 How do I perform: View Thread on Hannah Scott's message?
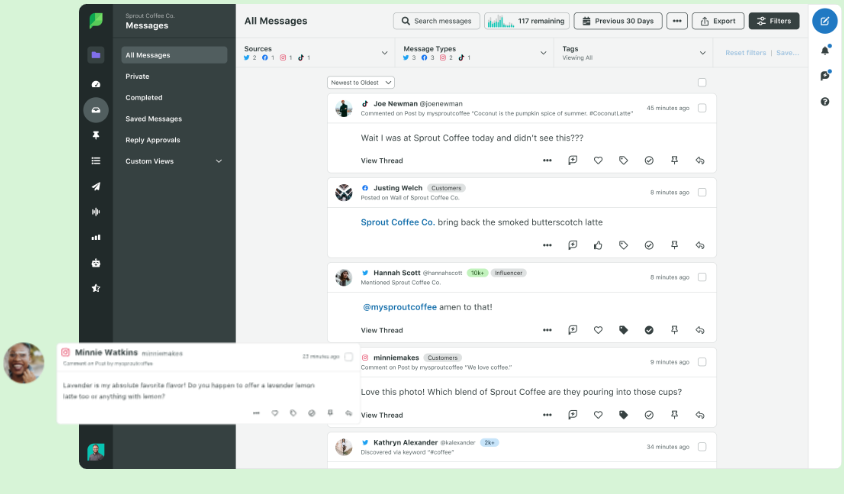[382, 330]
